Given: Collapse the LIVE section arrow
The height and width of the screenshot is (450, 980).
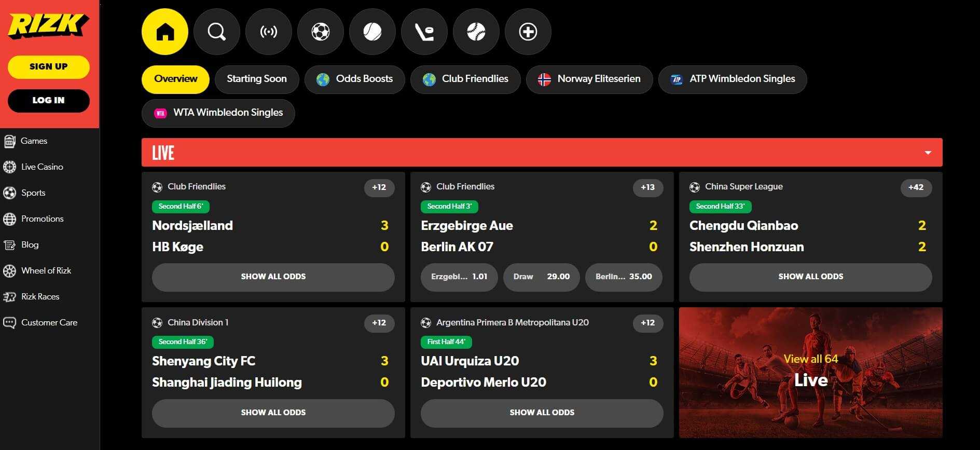Looking at the screenshot, I should [x=928, y=153].
